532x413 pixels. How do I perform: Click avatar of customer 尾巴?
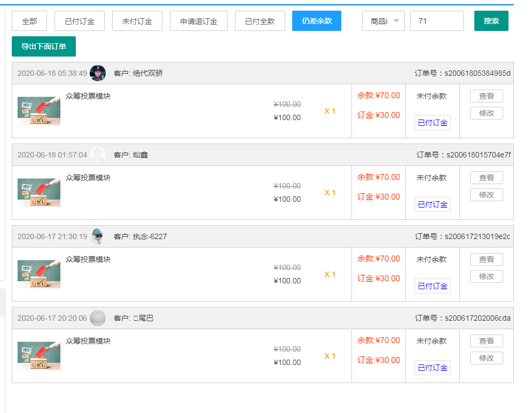(98, 318)
